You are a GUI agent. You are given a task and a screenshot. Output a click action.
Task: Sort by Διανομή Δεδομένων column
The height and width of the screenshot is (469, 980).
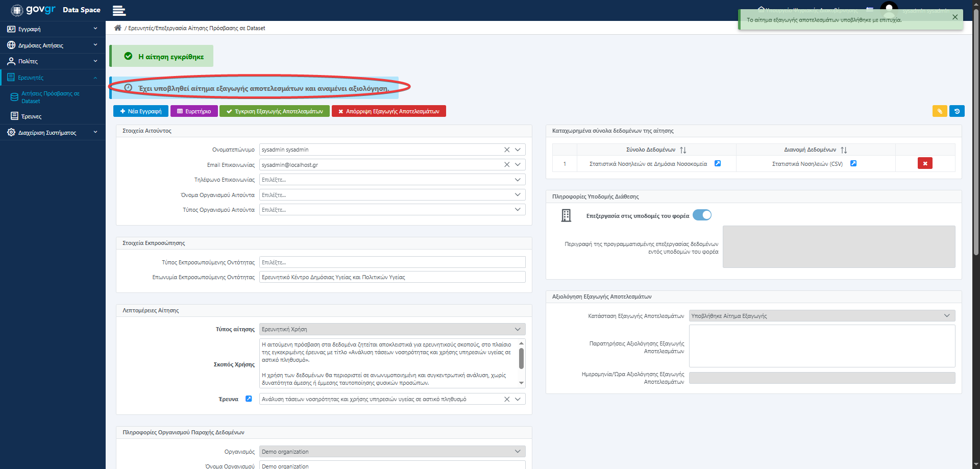[x=844, y=150]
